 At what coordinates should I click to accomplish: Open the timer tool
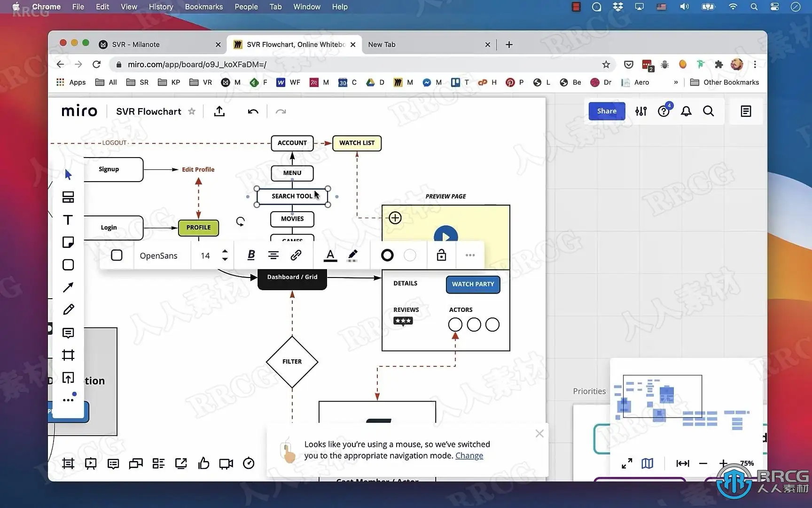pos(249,463)
